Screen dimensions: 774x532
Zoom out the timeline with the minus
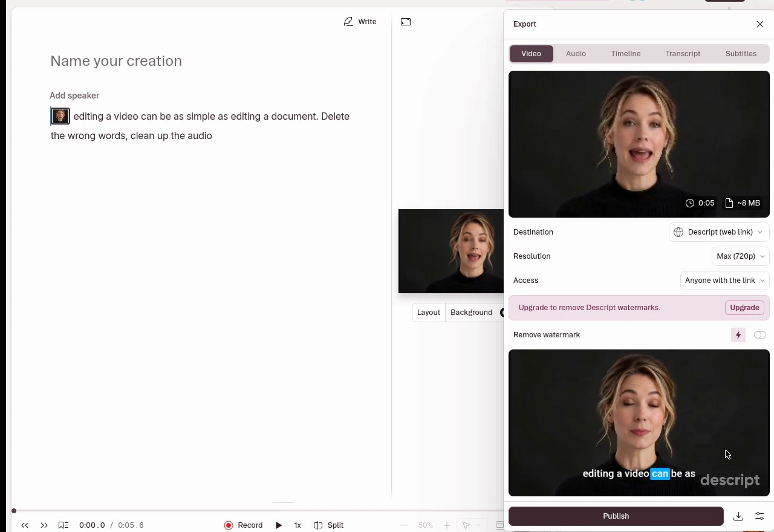click(x=405, y=525)
